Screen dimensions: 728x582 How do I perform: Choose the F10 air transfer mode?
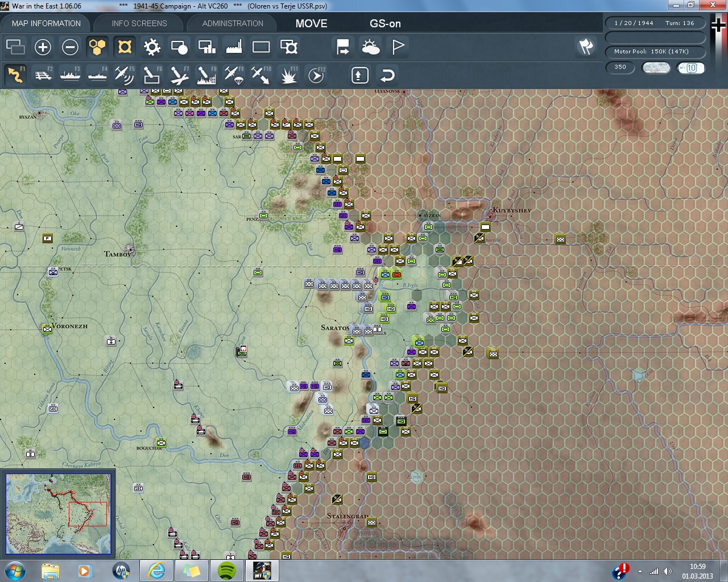tap(261, 74)
